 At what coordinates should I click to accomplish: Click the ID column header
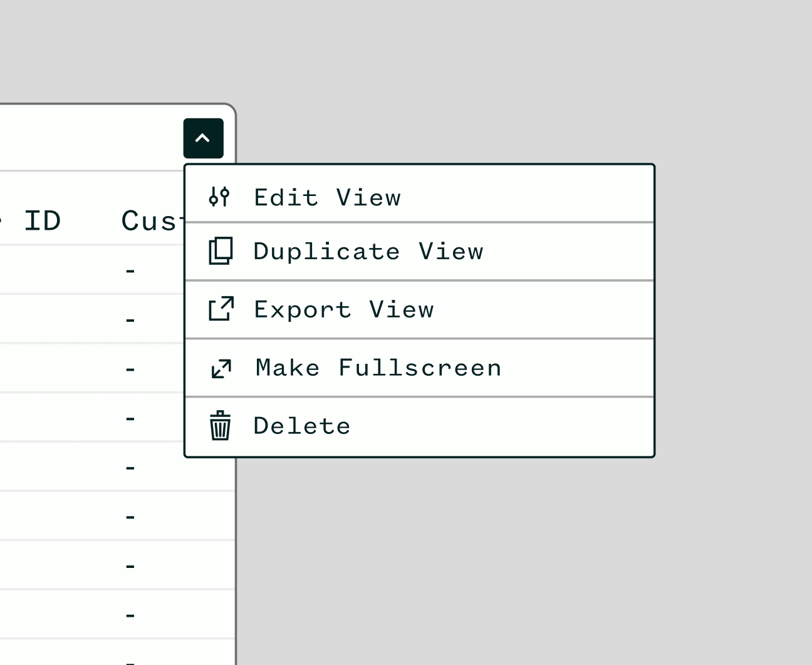click(42, 221)
